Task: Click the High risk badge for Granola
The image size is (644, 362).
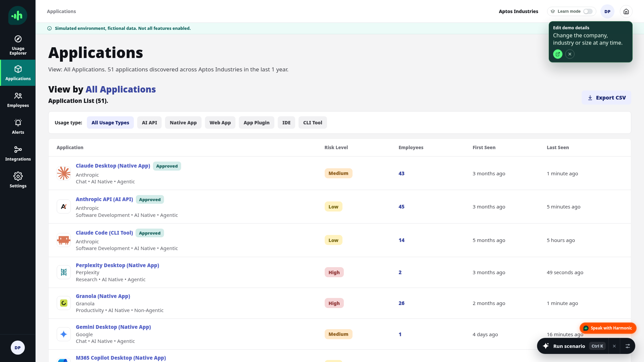Action: [x=334, y=303]
